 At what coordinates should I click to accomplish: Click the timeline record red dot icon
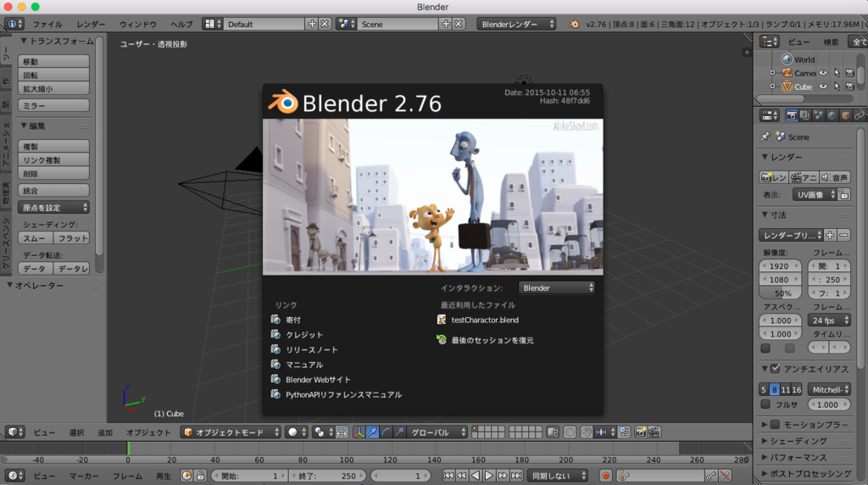coord(605,476)
